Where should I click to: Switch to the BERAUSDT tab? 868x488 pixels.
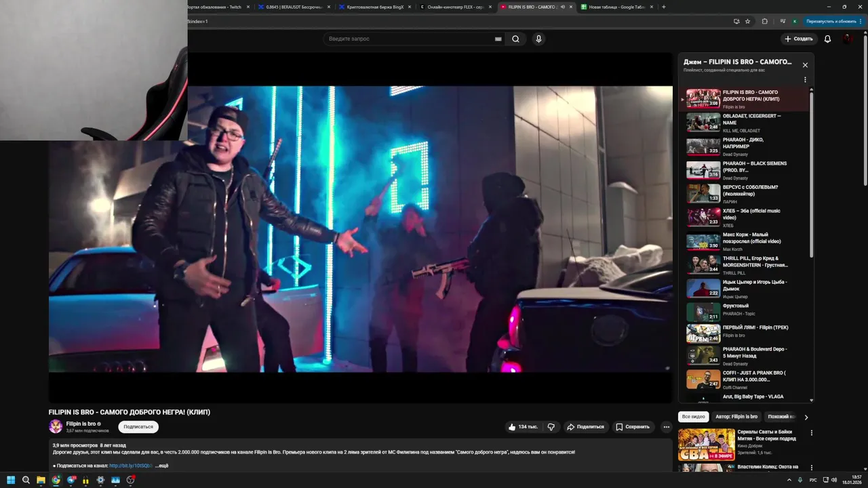pos(293,7)
